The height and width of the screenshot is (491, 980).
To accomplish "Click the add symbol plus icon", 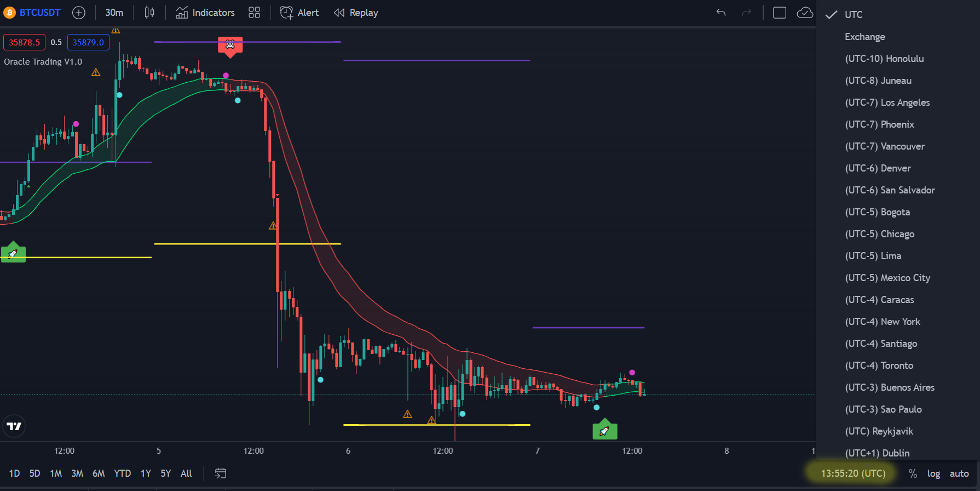I will pyautogui.click(x=79, y=13).
